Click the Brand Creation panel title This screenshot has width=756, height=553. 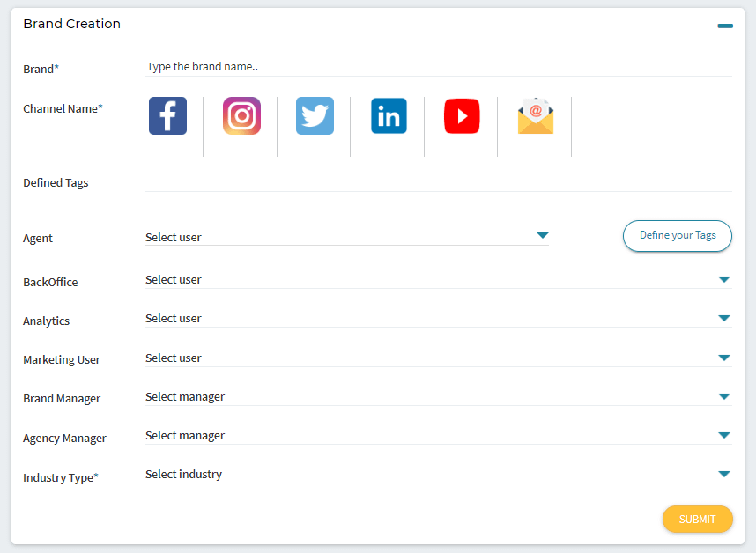coord(72,24)
